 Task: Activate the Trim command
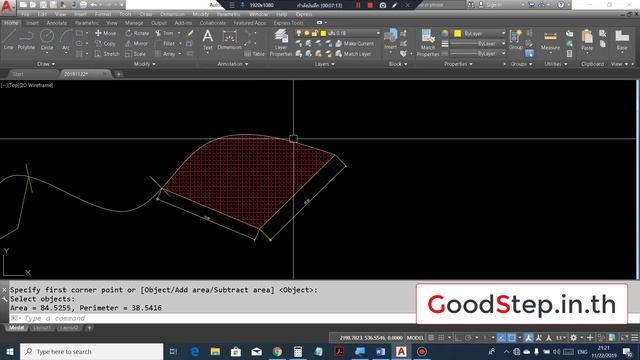click(x=164, y=33)
